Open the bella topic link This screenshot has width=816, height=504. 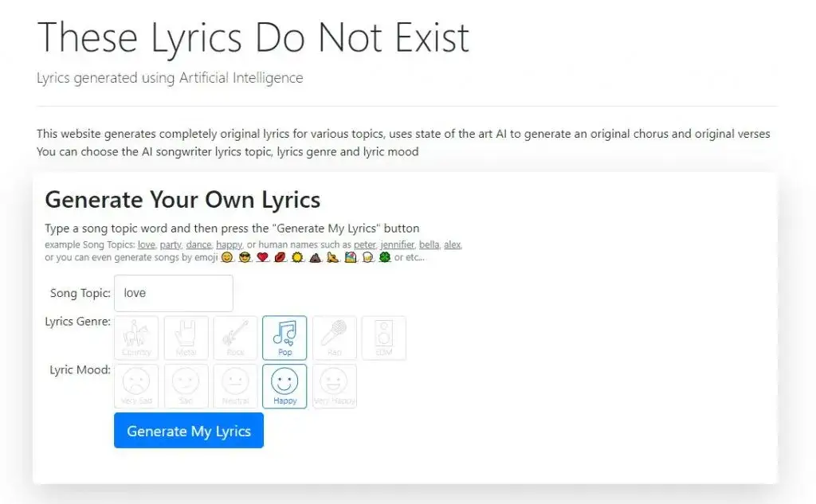(429, 244)
